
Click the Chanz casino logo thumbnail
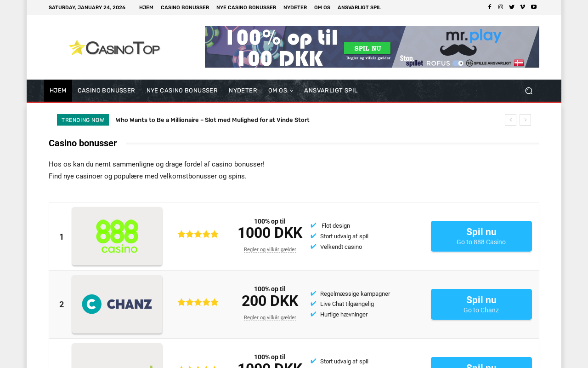pyautogui.click(x=117, y=304)
